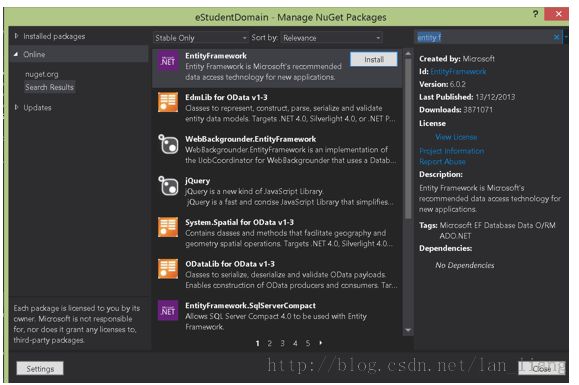Click the Close button at bottom
Viewport: 579px width, 385px height.
pos(541,368)
